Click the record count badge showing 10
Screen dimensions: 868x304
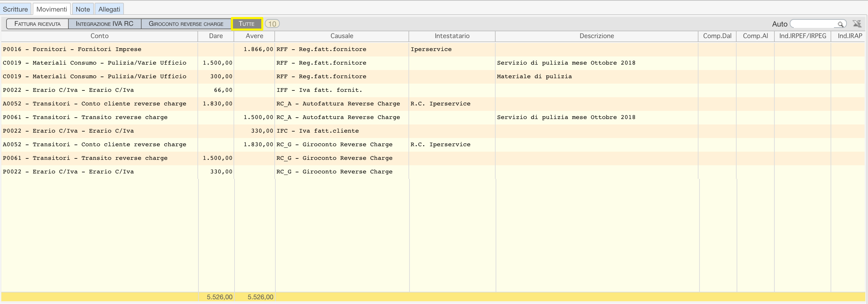point(272,24)
